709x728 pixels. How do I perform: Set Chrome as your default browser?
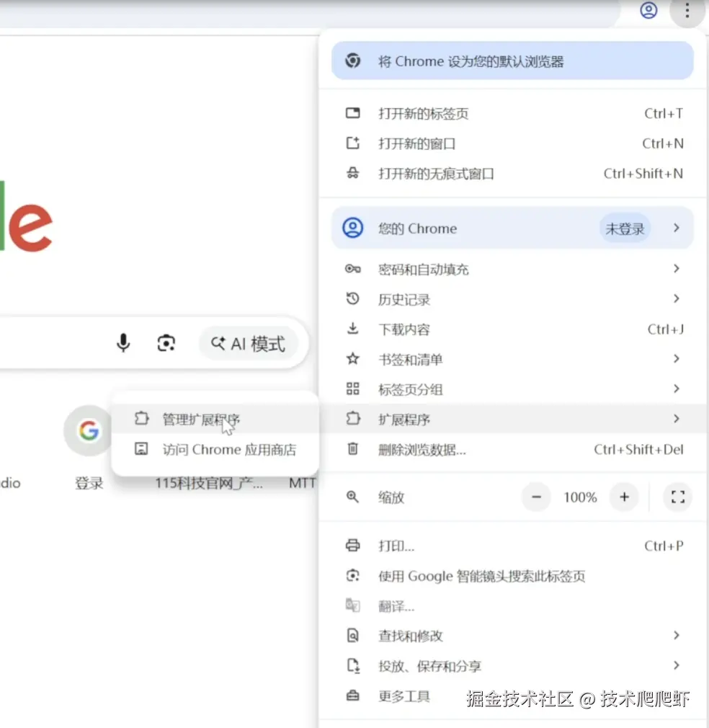click(512, 61)
